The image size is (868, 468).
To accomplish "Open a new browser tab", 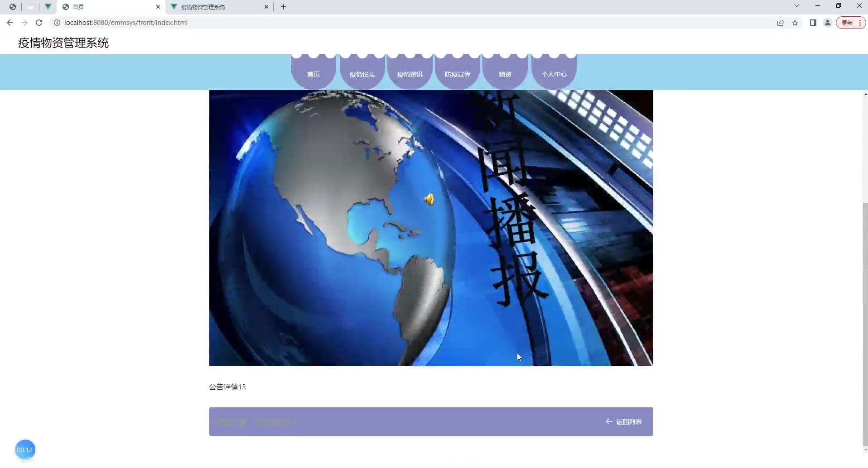I will (284, 7).
